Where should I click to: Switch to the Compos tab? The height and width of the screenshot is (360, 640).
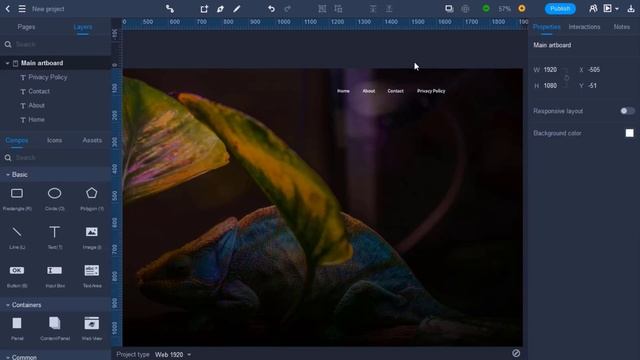[x=17, y=140]
